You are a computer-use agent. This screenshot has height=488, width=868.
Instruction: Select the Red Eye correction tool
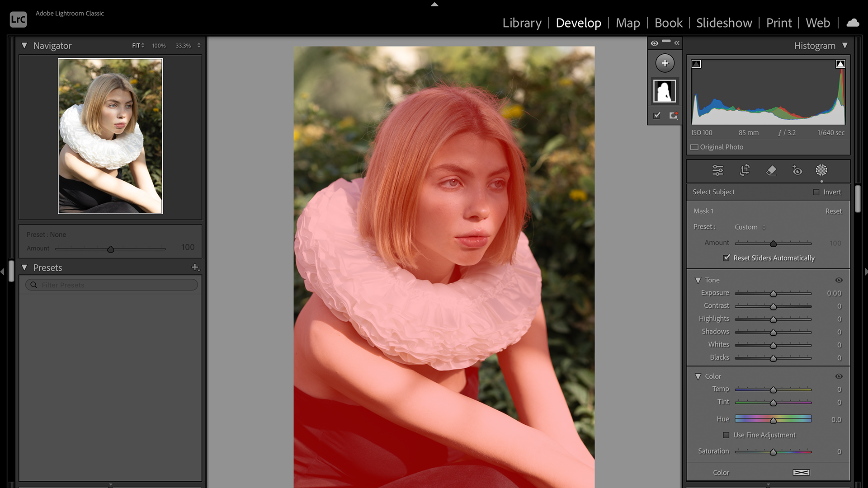pos(797,170)
